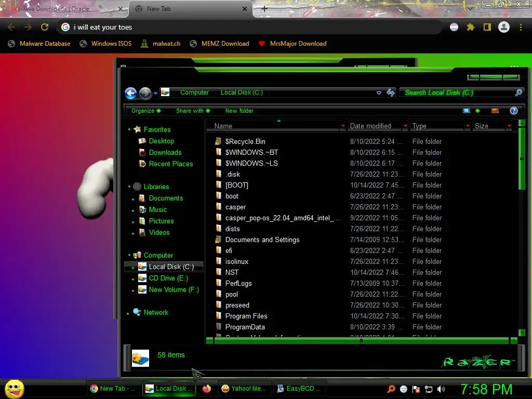Open malwat.ch bookmark
Viewport: 532px width, 399px height.
161,44
